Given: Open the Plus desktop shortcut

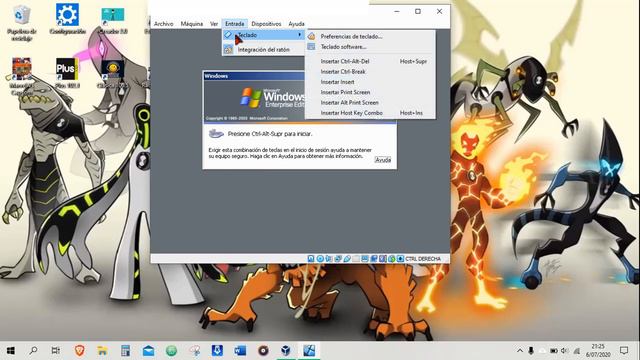Looking at the screenshot, I should (67, 73).
